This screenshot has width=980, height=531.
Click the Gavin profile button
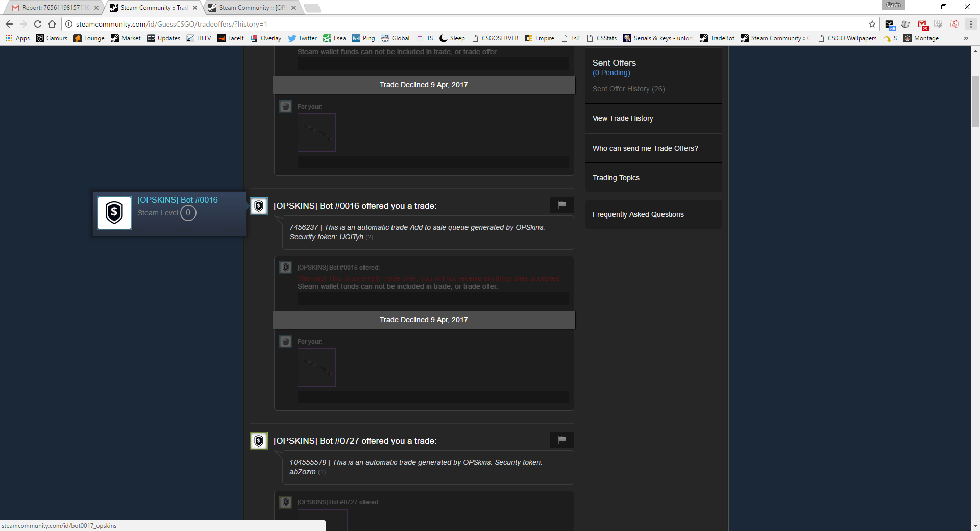893,5
